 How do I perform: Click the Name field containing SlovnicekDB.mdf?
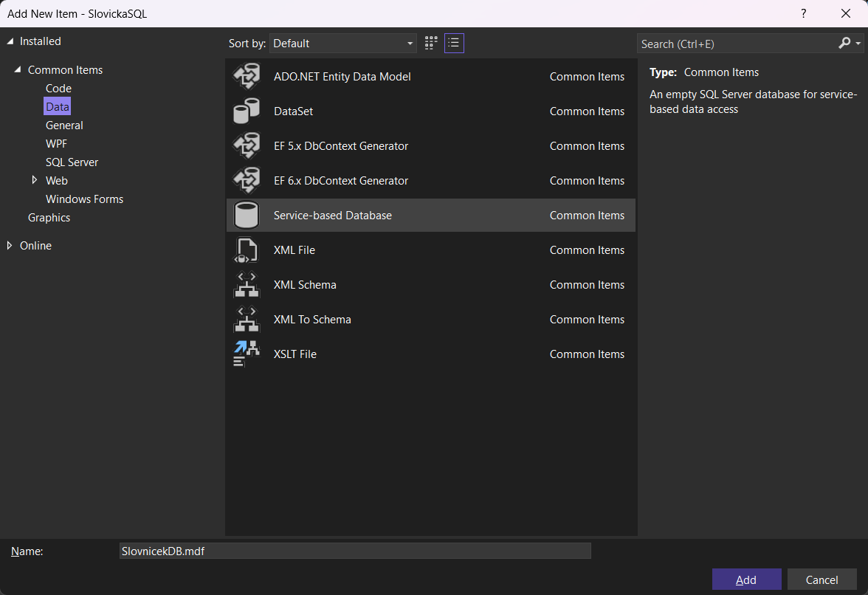tap(354, 551)
